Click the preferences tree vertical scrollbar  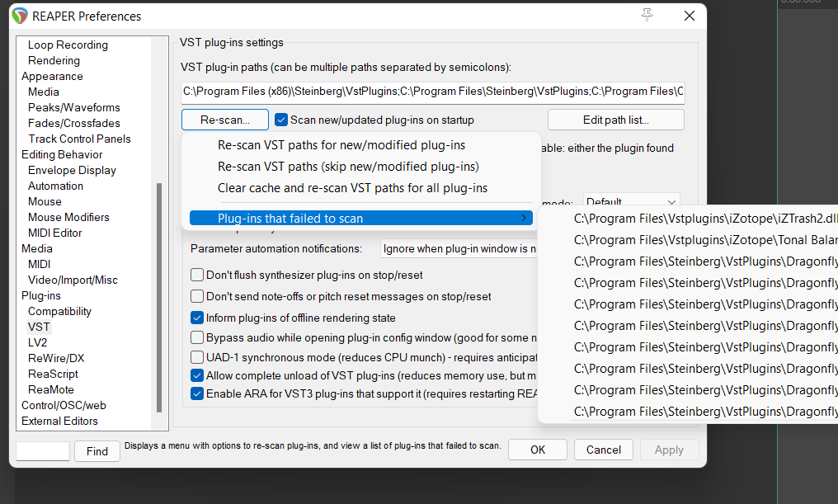159,297
